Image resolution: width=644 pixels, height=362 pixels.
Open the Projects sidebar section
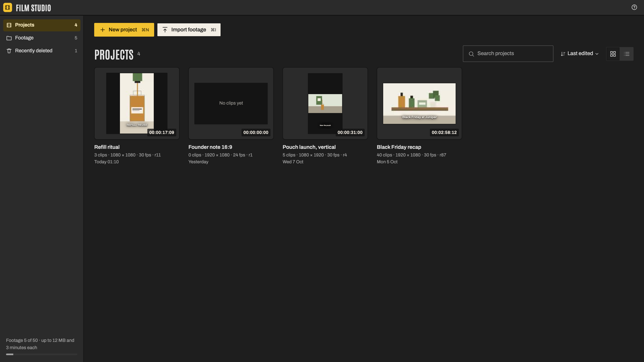(42, 25)
